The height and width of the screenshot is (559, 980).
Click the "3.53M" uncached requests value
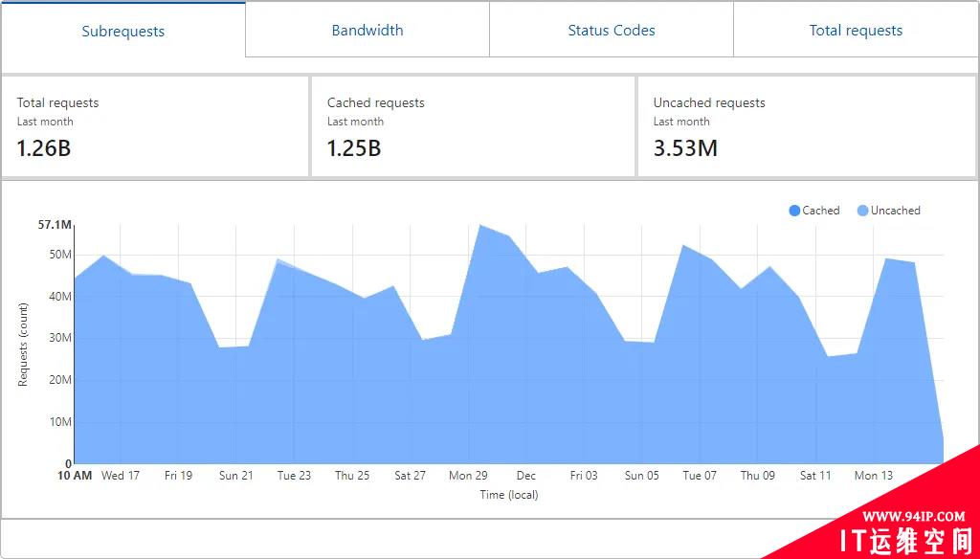685,148
